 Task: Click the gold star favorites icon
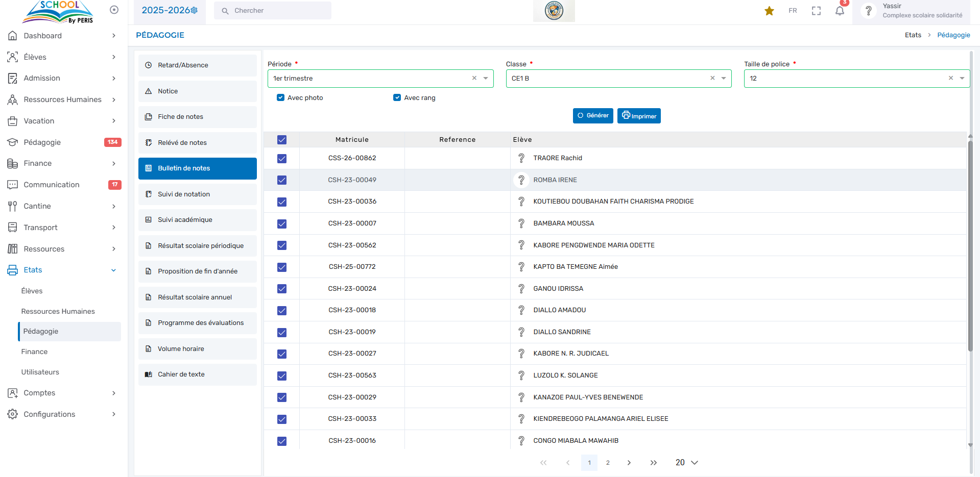tap(769, 11)
